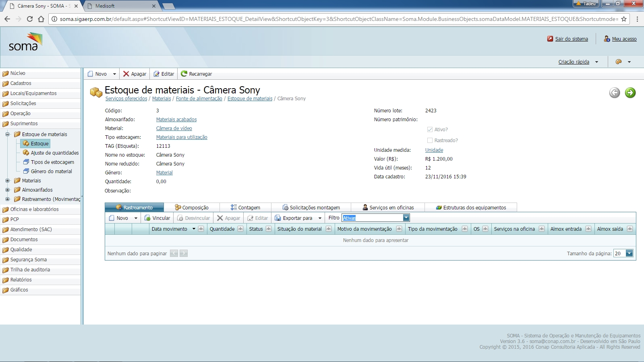Viewport: 644px width, 362px height.
Task: Click Apagar in the main toolbar
Action: [135, 74]
